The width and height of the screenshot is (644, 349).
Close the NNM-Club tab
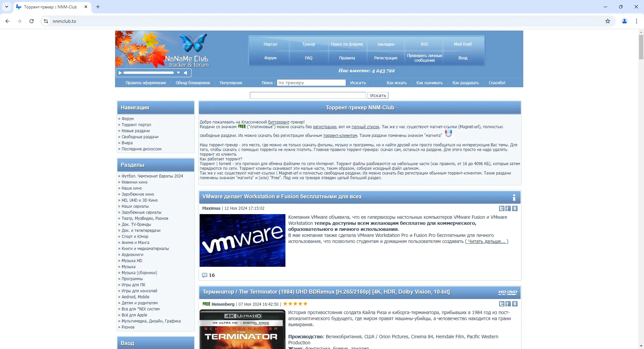[x=86, y=7]
